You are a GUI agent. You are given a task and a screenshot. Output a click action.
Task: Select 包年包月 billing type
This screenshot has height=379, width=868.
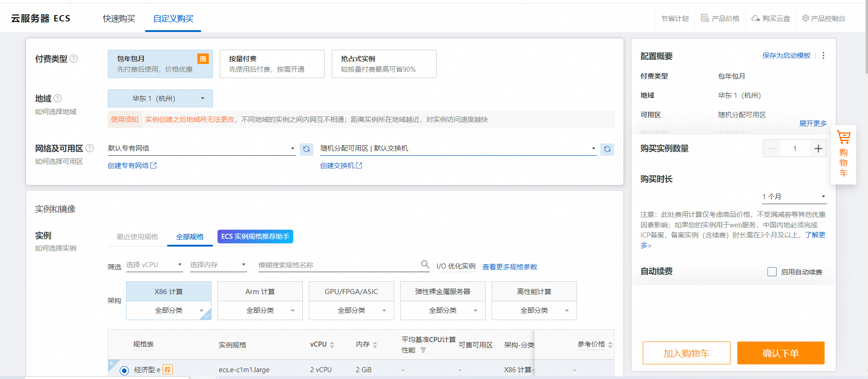(x=160, y=64)
